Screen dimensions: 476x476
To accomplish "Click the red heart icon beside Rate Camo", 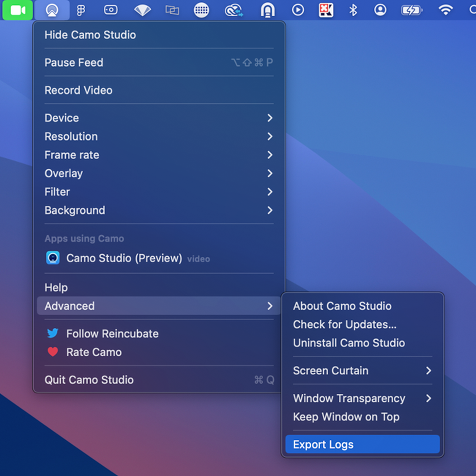I will (x=53, y=352).
